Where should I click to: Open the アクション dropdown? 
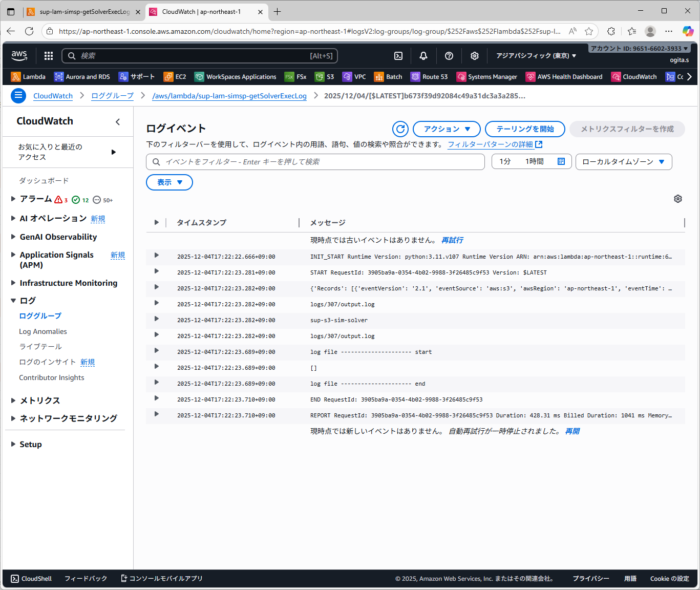(446, 129)
